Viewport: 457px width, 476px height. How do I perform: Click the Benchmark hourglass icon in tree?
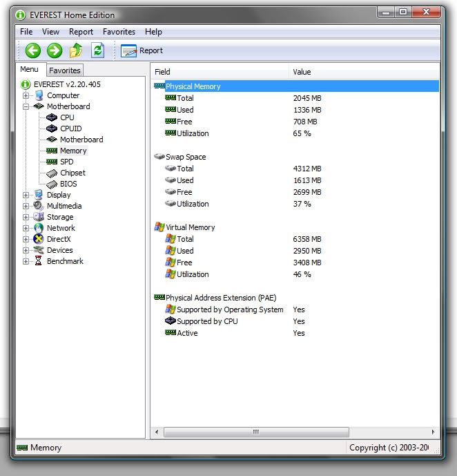39,260
